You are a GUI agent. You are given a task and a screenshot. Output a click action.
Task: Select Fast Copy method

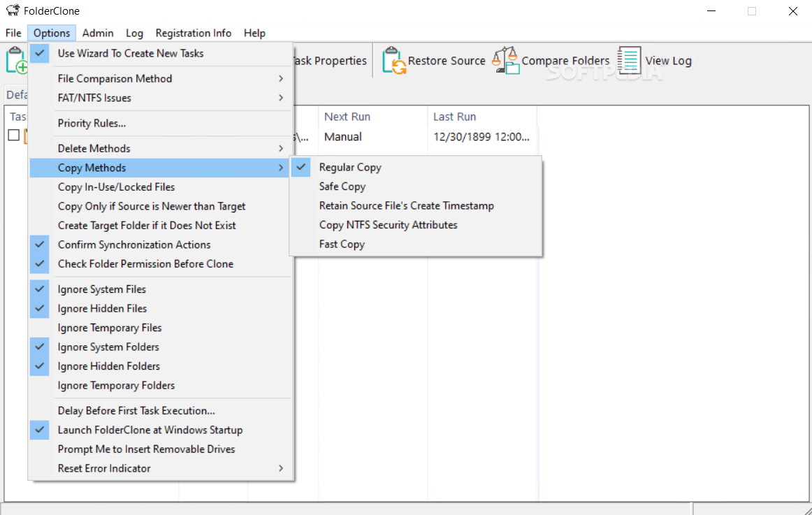point(416,245)
